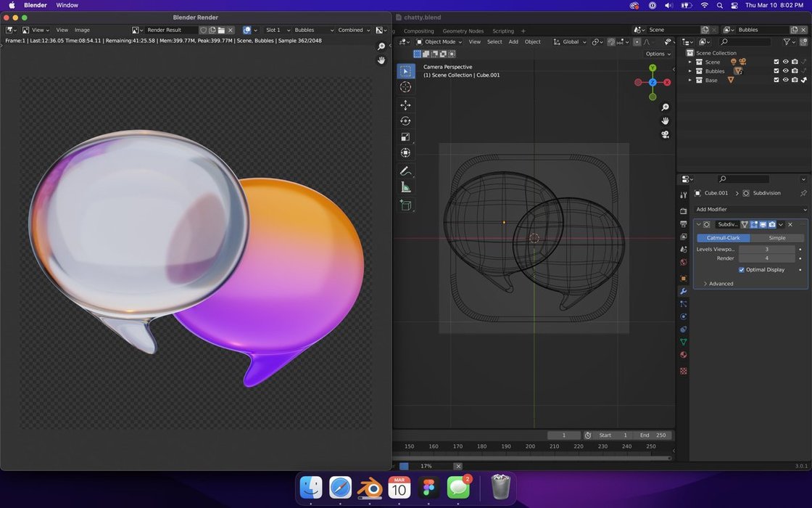This screenshot has width=812, height=508.
Task: Open the Physics properties tab
Action: click(684, 316)
